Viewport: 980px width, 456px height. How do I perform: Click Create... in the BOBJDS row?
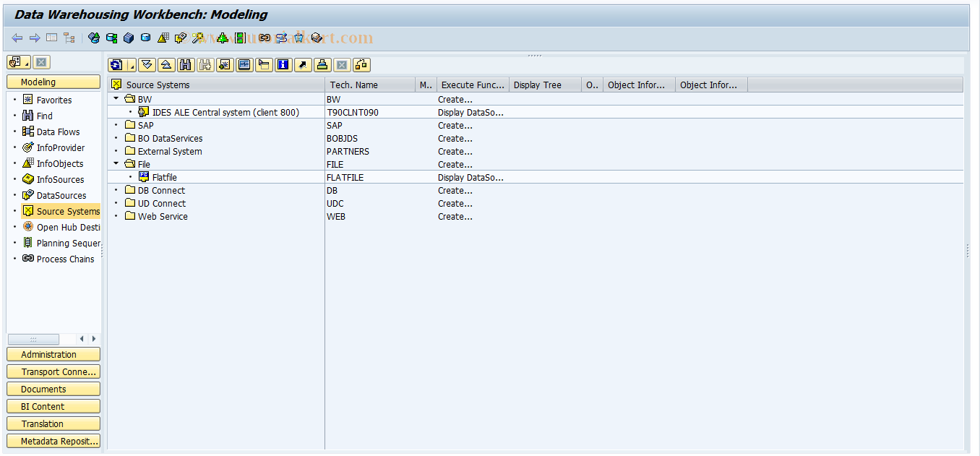455,138
